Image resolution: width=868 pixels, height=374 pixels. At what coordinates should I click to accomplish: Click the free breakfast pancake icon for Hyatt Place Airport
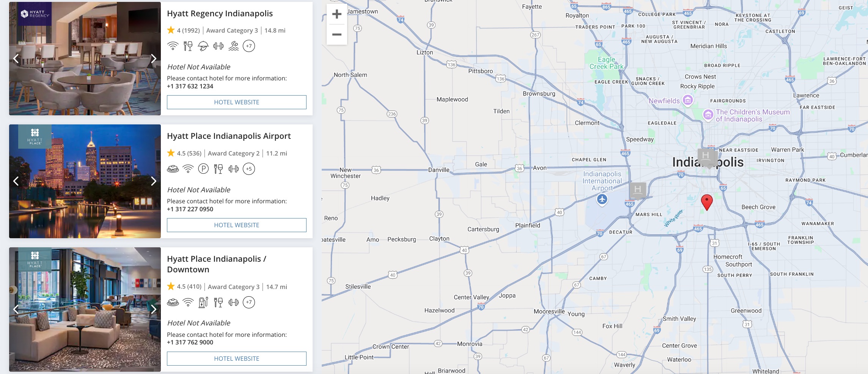coord(173,169)
